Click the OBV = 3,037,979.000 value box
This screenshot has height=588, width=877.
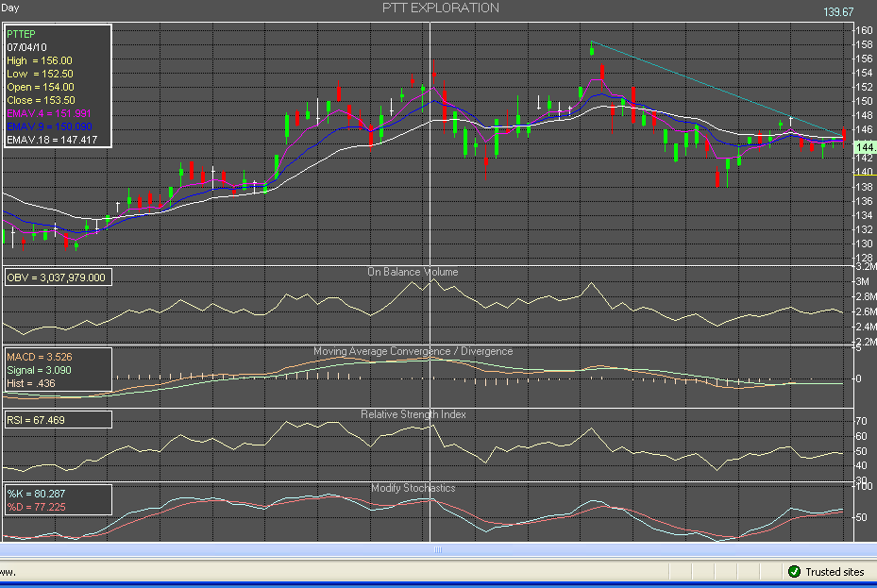(59, 277)
